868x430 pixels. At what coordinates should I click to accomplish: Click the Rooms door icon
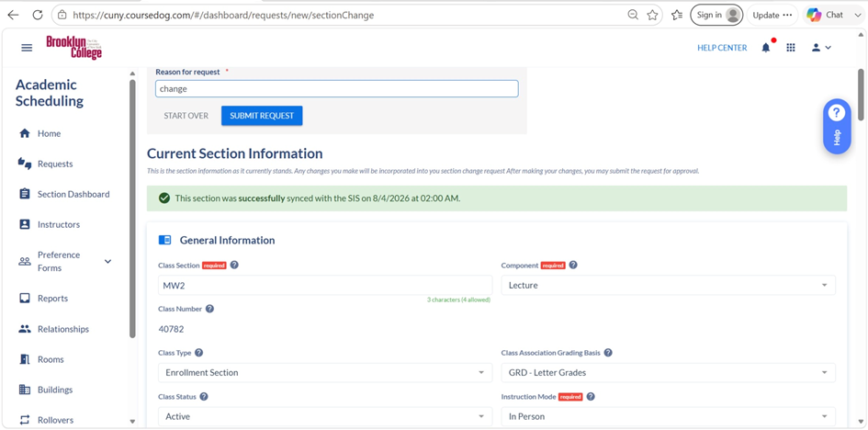pos(25,359)
